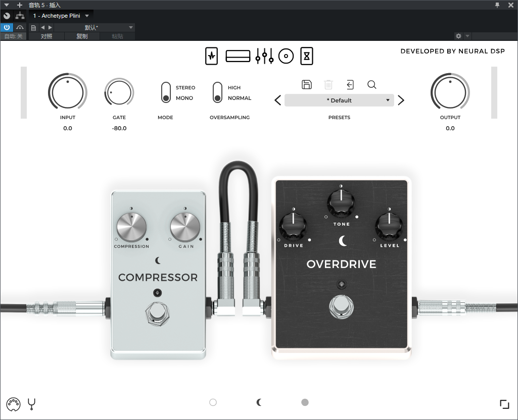Click the MONO label
The image size is (518, 420).
pyautogui.click(x=184, y=98)
